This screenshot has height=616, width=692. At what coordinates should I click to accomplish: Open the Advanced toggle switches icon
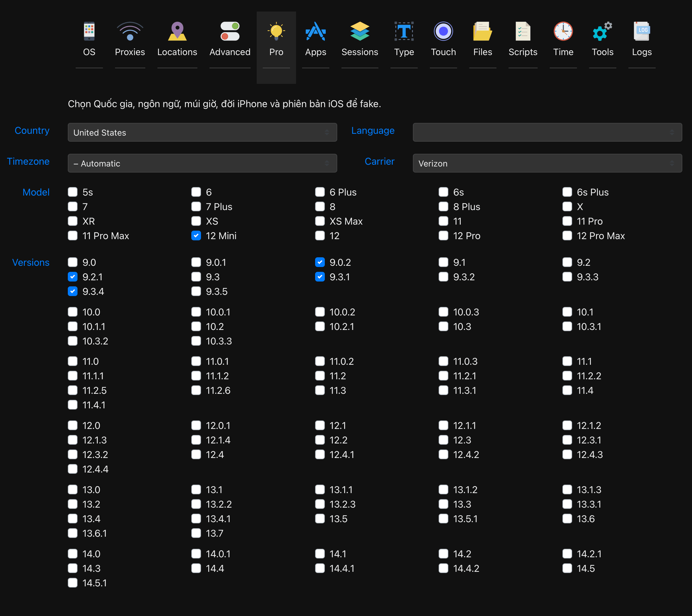coord(230,31)
